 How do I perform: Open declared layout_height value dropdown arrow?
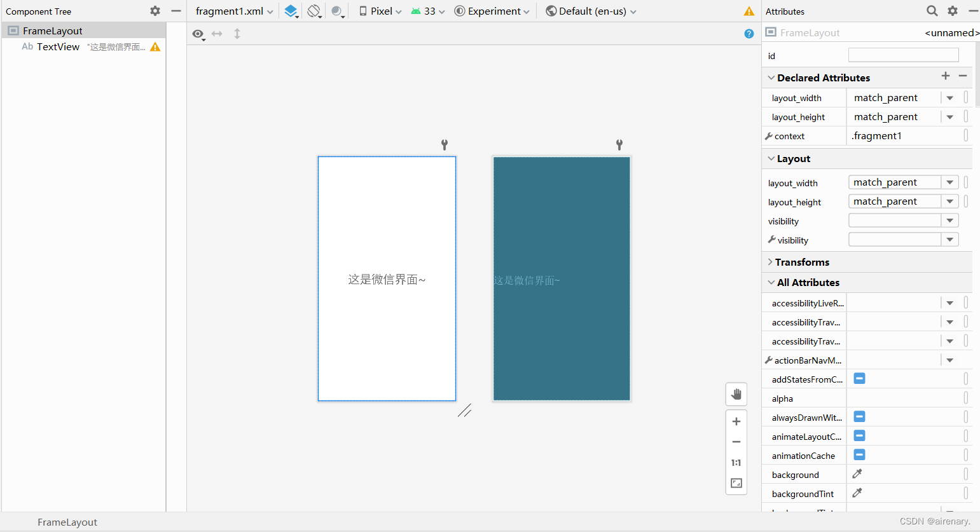(950, 117)
